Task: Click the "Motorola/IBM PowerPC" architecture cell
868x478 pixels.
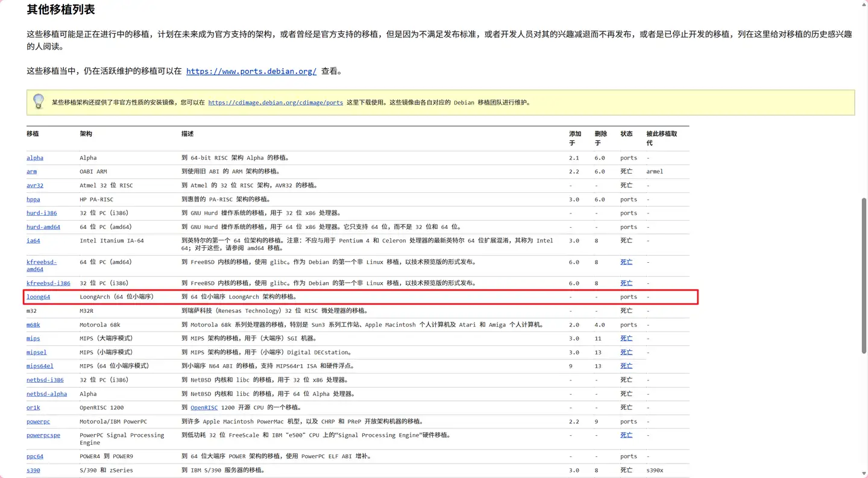Action: (x=113, y=422)
